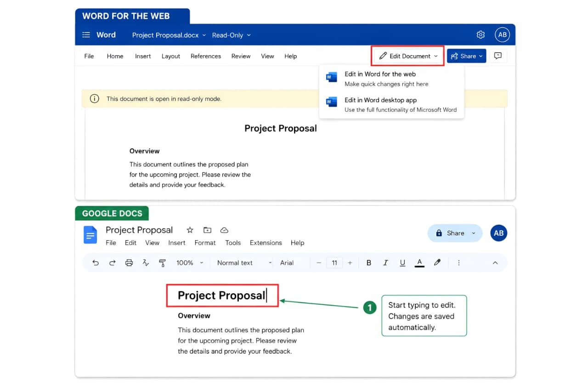Open the Extensions menu in Google Docs
This screenshot has height=392, width=588.
pyautogui.click(x=266, y=243)
